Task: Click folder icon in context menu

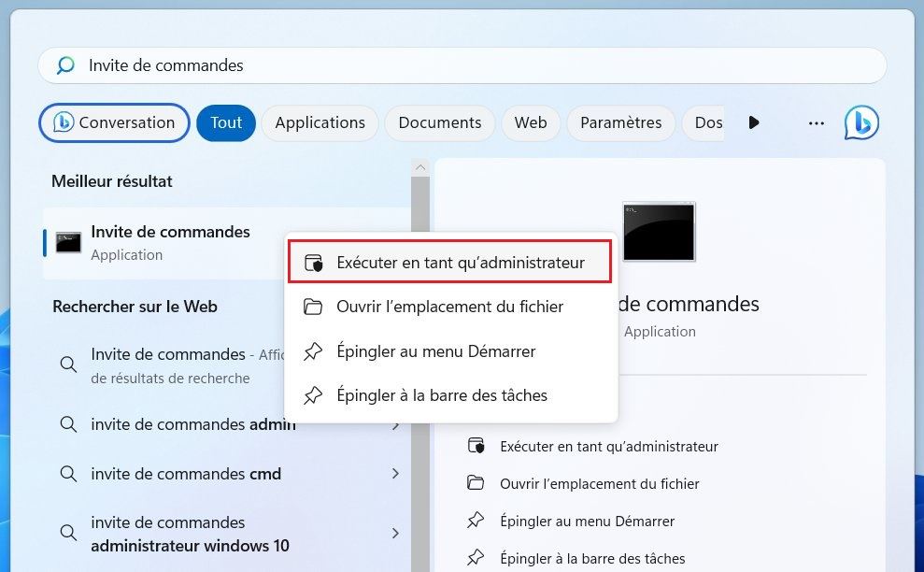Action: [313, 307]
